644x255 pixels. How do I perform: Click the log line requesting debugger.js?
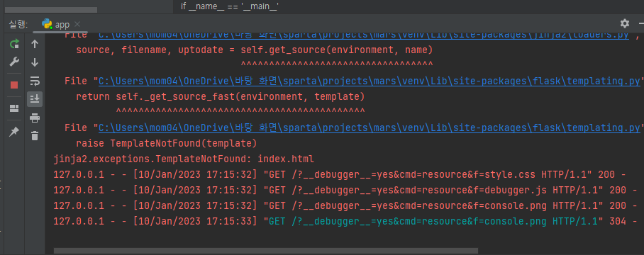point(345,191)
